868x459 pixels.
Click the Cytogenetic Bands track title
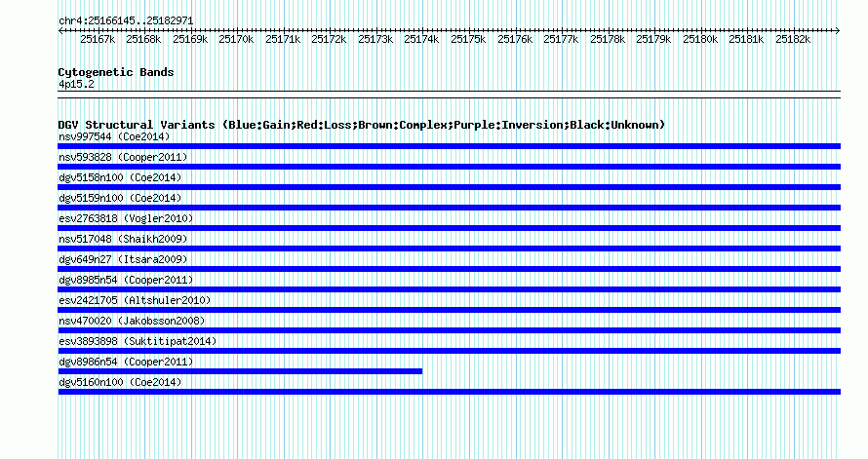[x=116, y=72]
